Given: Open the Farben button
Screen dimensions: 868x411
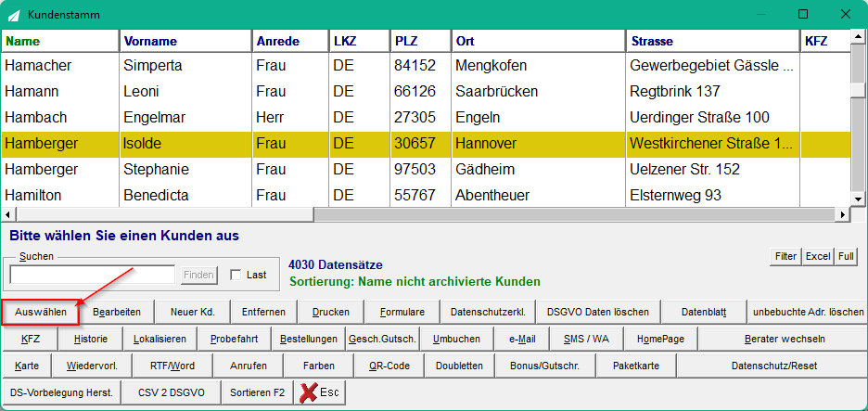Looking at the screenshot, I should (x=318, y=366).
